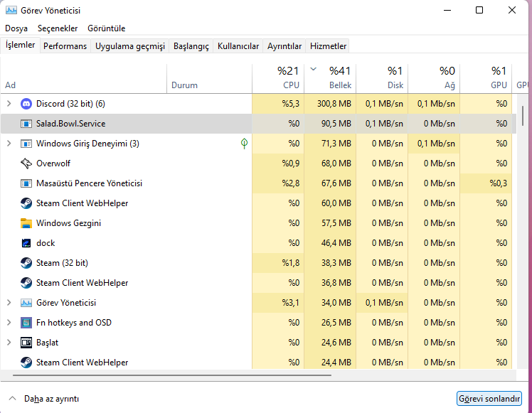The image size is (532, 413).
Task: Click the dock process icon
Action: point(27,243)
